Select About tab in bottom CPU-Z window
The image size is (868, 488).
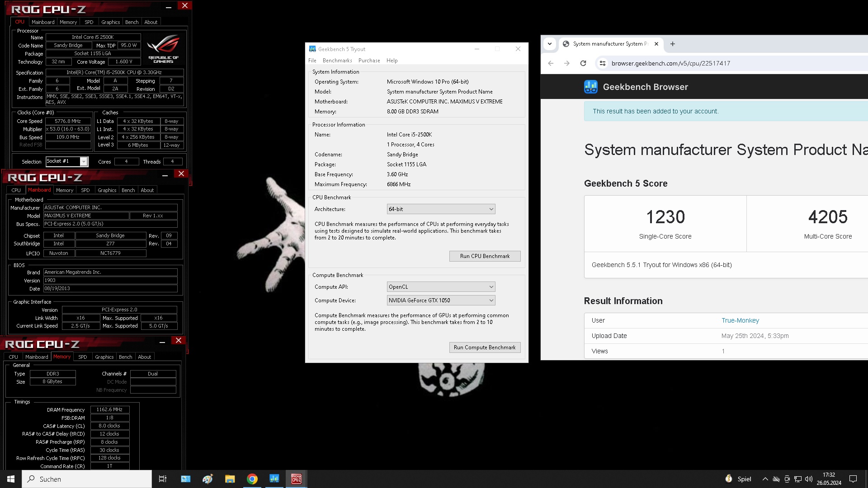145,357
